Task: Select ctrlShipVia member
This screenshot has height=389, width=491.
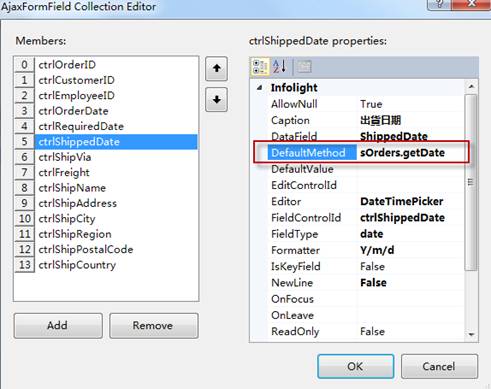Action: tap(106, 157)
